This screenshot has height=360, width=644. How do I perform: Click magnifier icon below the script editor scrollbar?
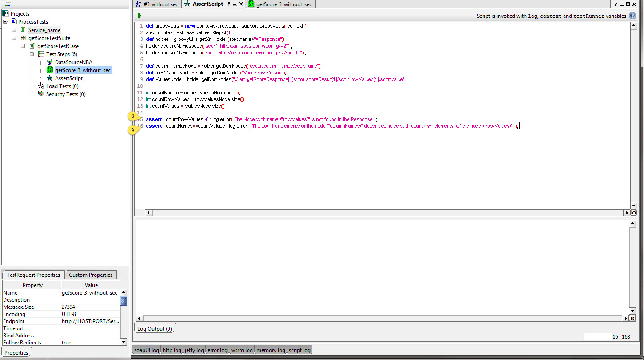[633, 213]
